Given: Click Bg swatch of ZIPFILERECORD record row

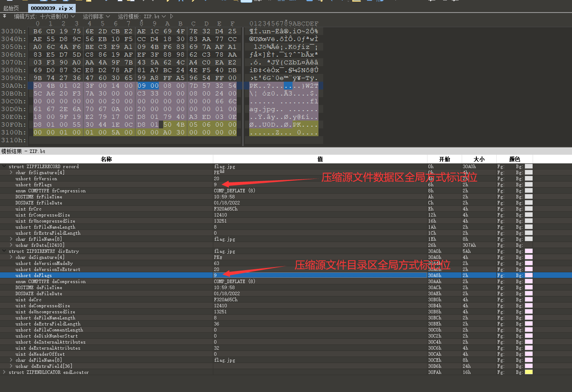Looking at the screenshot, I should coord(529,166).
